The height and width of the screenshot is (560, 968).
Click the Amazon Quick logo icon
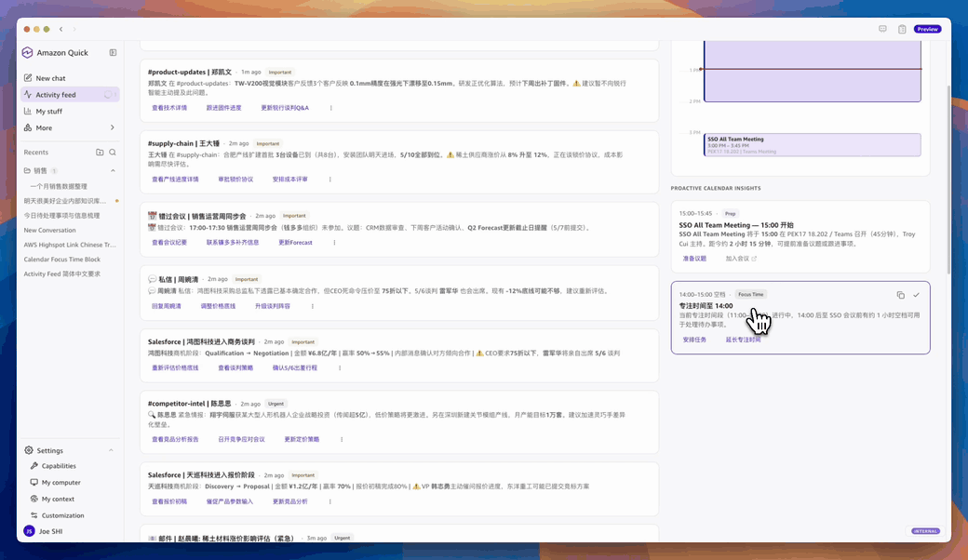click(x=27, y=52)
